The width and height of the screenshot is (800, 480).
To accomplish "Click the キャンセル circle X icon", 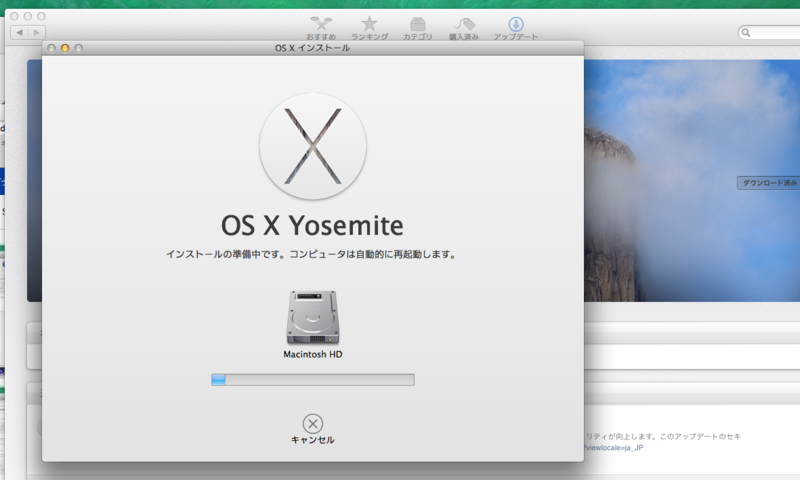I will coord(313,423).
